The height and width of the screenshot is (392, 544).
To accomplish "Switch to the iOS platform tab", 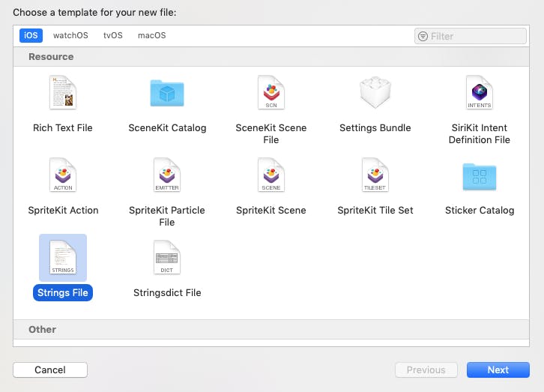I will click(x=31, y=35).
